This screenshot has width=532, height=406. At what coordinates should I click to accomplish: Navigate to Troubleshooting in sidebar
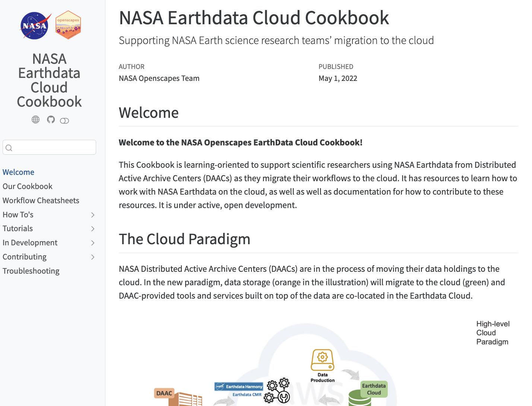(31, 271)
